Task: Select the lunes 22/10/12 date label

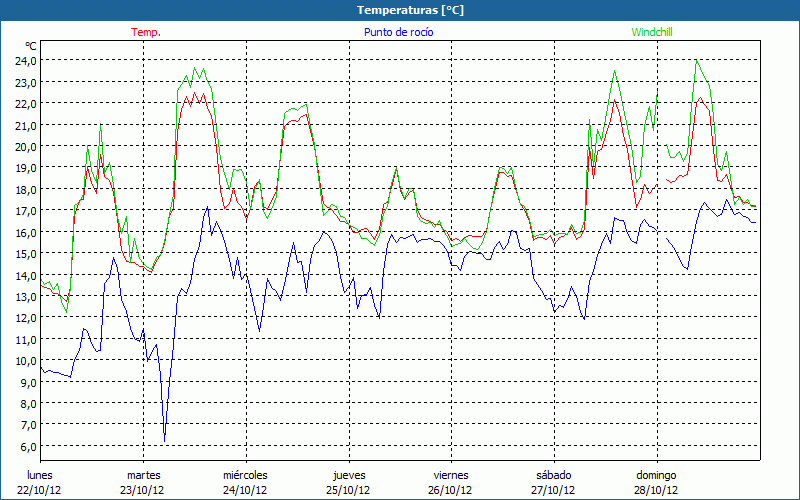Action: [40, 482]
